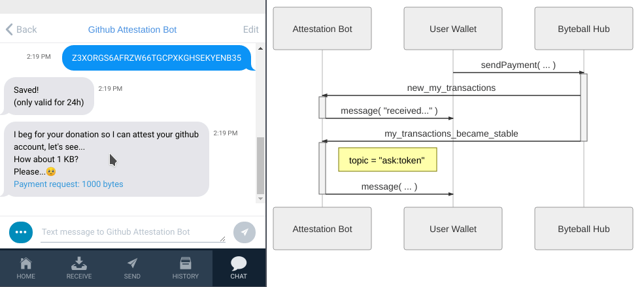Focus the text message input field
The image size is (644, 287).
[133, 232]
